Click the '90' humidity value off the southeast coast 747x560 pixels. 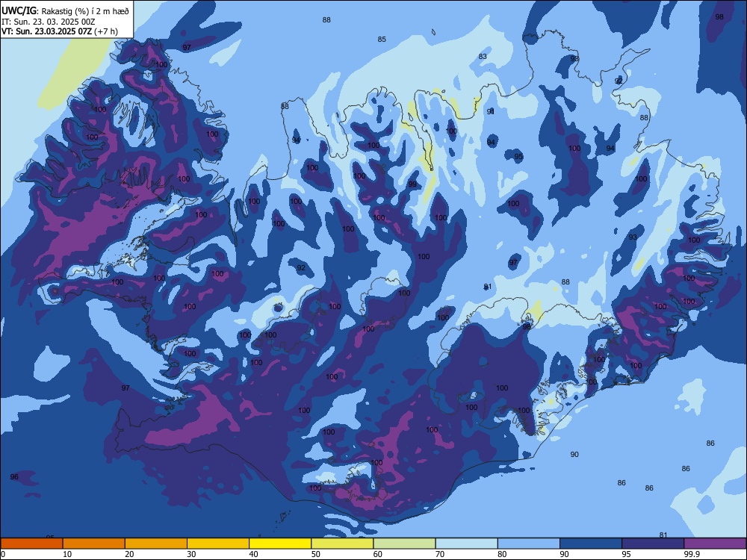click(x=574, y=454)
